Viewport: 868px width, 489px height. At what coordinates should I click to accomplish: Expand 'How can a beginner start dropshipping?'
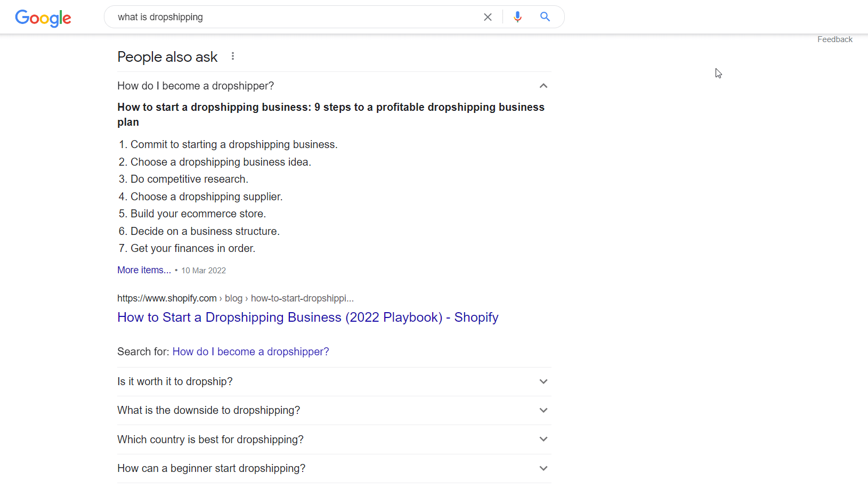pyautogui.click(x=543, y=468)
